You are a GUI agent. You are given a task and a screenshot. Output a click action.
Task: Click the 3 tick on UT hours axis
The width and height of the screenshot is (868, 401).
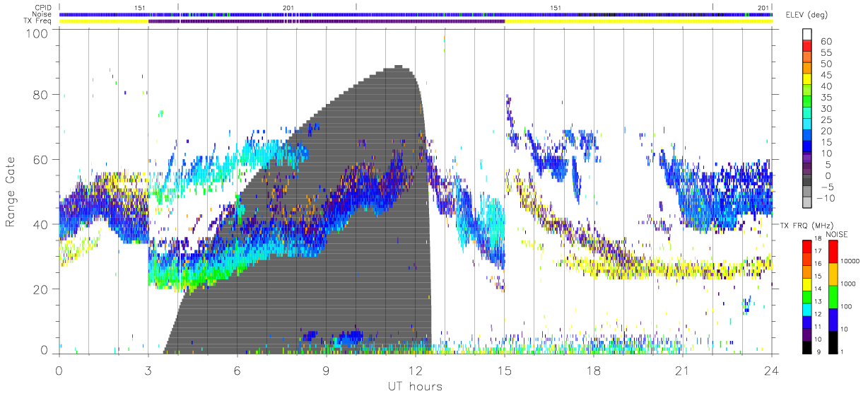tap(148, 371)
